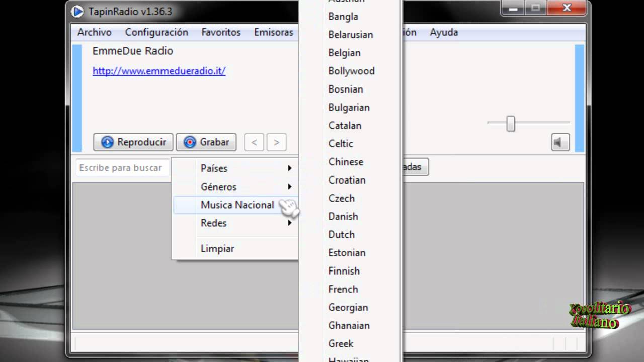Expand the Países submenu

coord(235,168)
